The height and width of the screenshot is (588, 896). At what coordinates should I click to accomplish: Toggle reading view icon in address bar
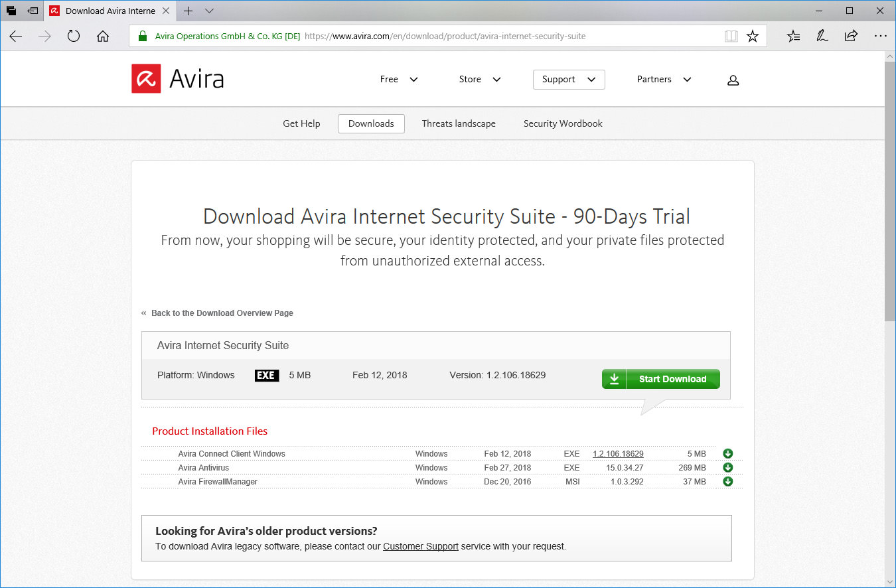point(731,37)
